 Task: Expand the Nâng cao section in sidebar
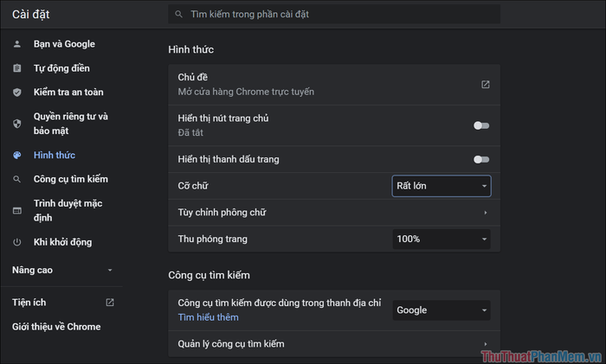coord(61,271)
